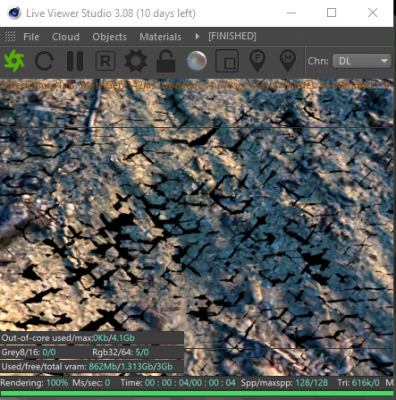
Task: Open the Chn channel dropdown showing DL
Action: (x=362, y=61)
